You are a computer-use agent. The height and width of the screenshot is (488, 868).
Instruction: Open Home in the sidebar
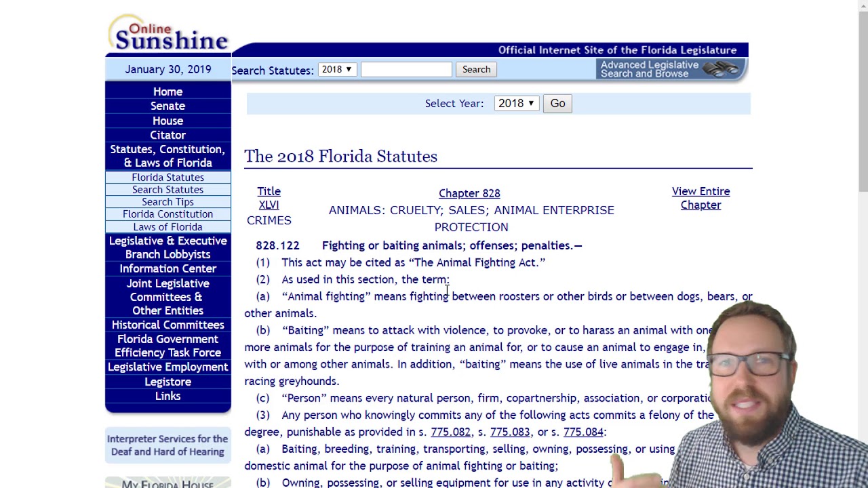point(167,91)
